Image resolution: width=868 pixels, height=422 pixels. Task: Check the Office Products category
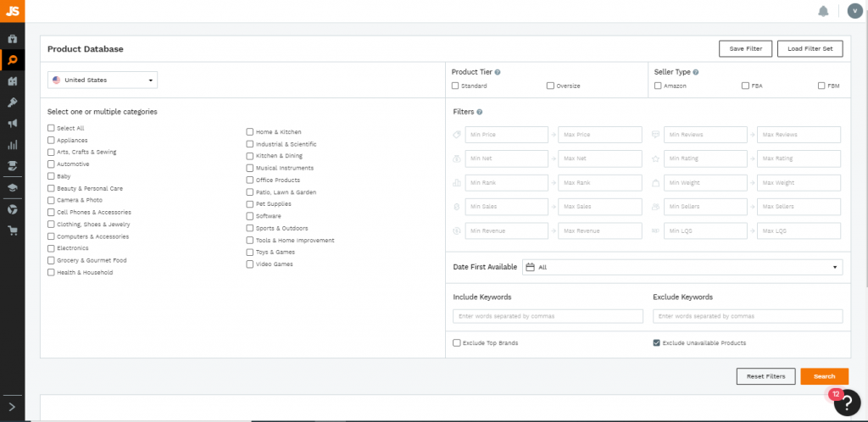[250, 180]
